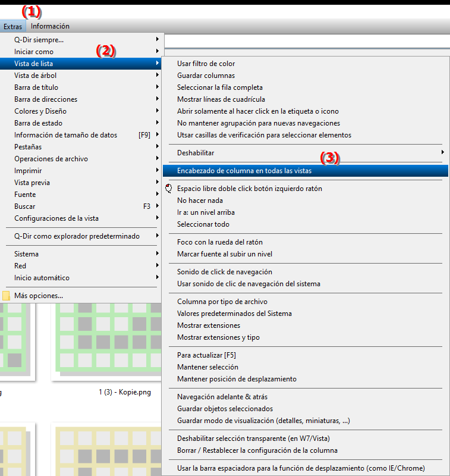
Task: Toggle Utsar casillas de verificación option
Action: point(306,135)
